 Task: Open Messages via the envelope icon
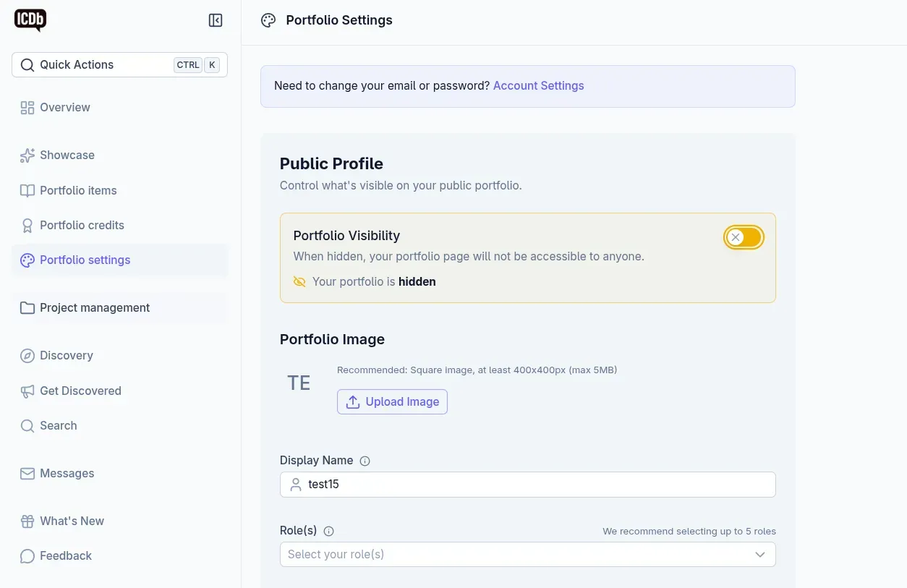tap(27, 473)
